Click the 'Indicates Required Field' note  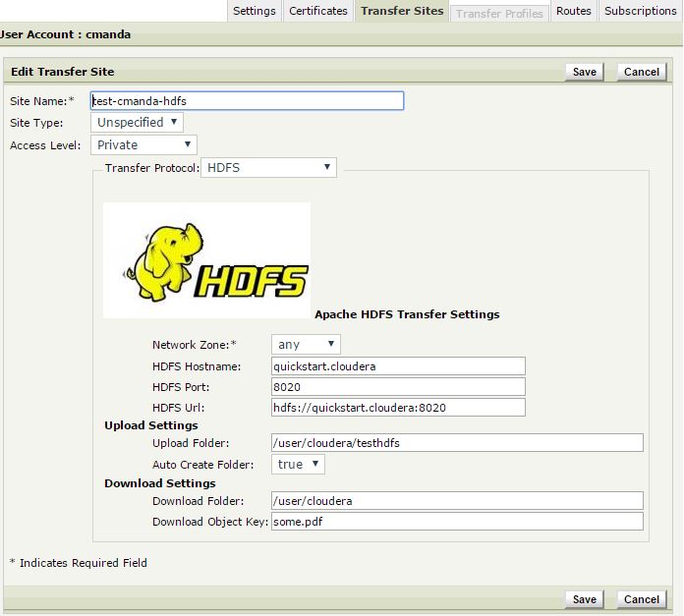pyautogui.click(x=83, y=563)
